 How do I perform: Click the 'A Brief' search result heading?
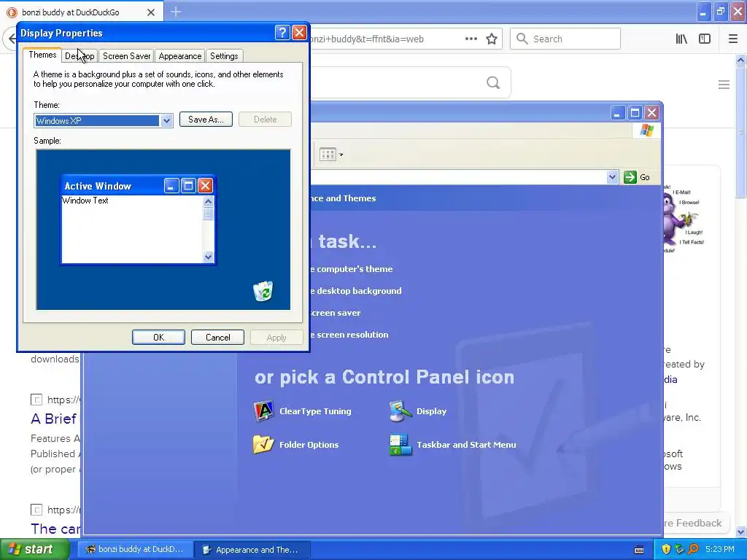53,419
